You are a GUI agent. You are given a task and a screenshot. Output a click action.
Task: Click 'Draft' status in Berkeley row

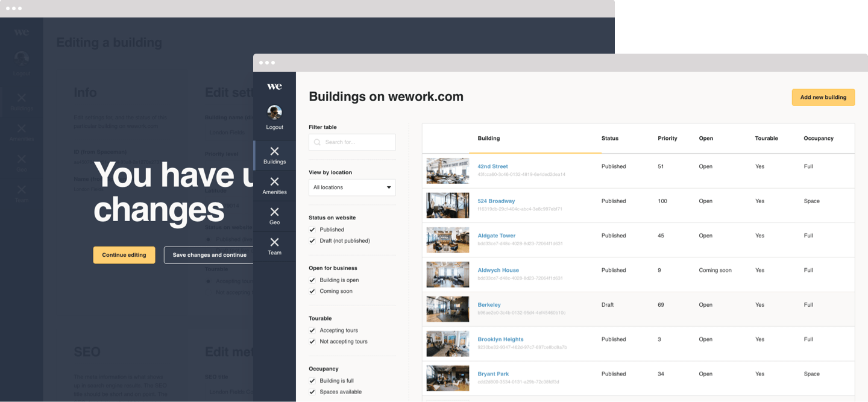click(x=607, y=305)
